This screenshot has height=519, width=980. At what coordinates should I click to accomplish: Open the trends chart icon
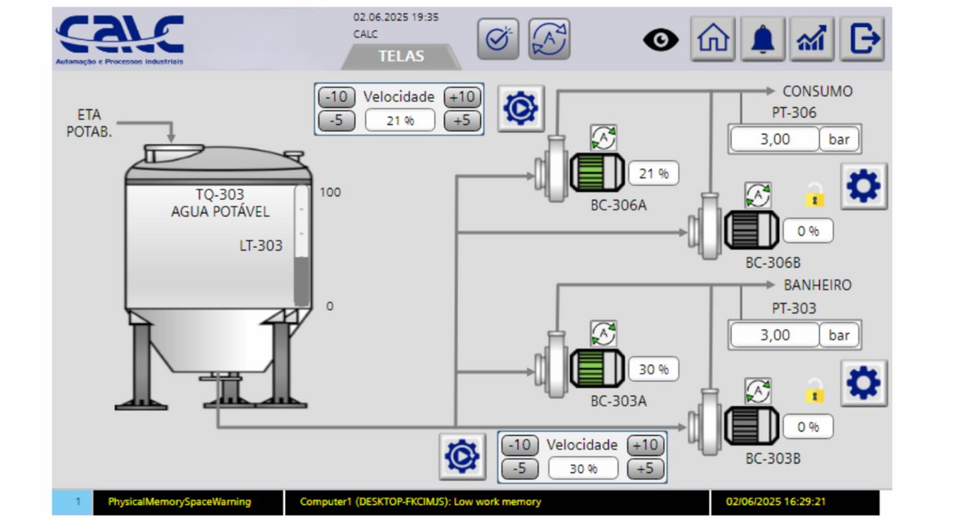[812, 39]
